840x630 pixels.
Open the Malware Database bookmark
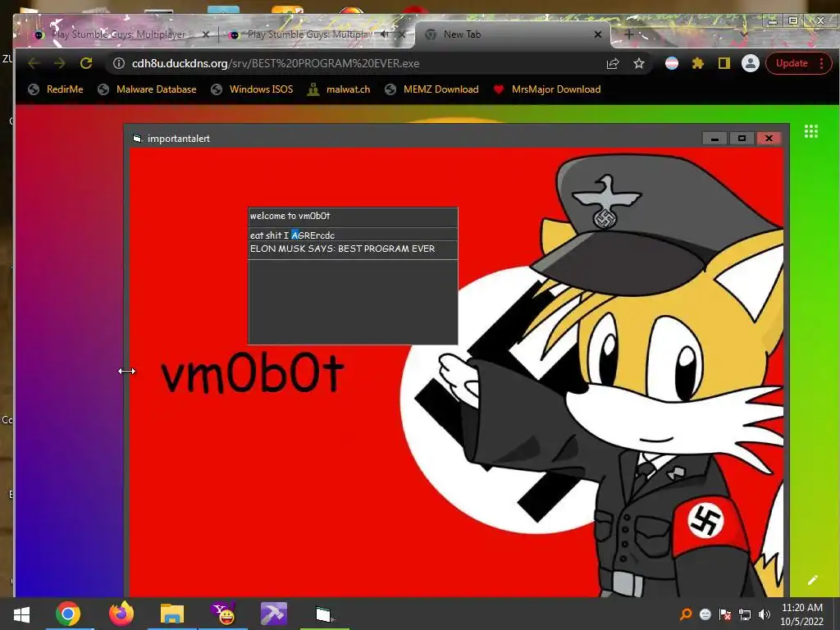(x=147, y=89)
